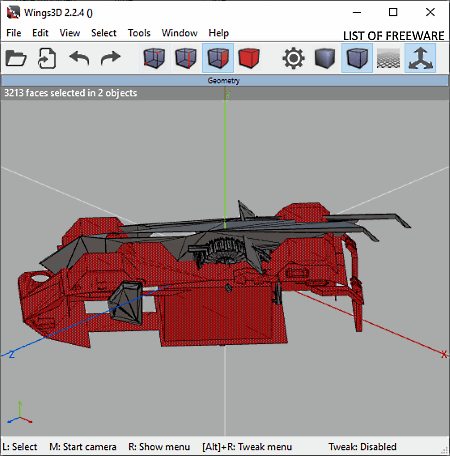The width and height of the screenshot is (450, 456).
Task: Open the Help menu
Action: 219,33
